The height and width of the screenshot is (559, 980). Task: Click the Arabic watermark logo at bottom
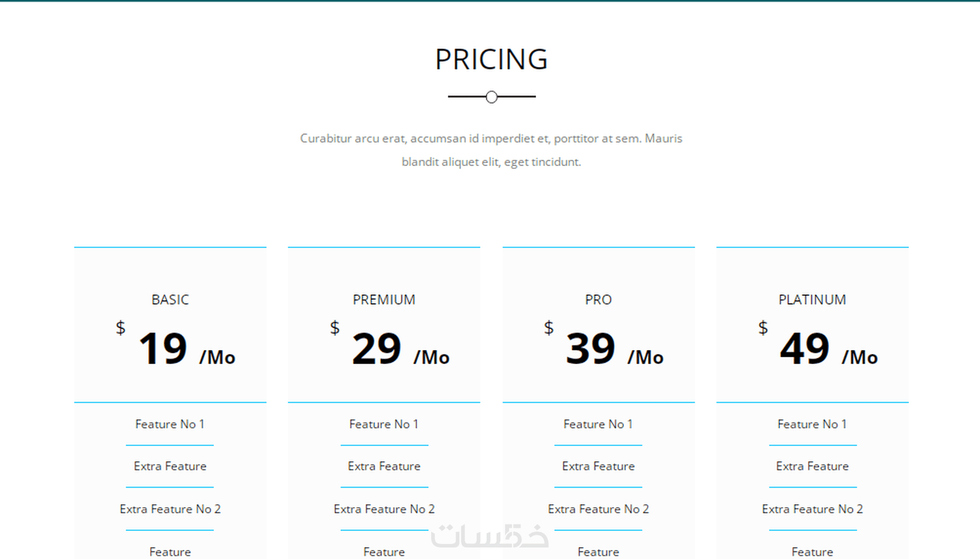pyautogui.click(x=490, y=535)
